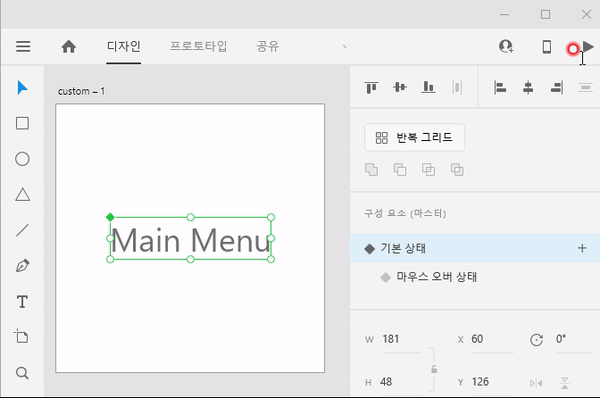
Task: Add new state with plus icon
Action: (582, 248)
